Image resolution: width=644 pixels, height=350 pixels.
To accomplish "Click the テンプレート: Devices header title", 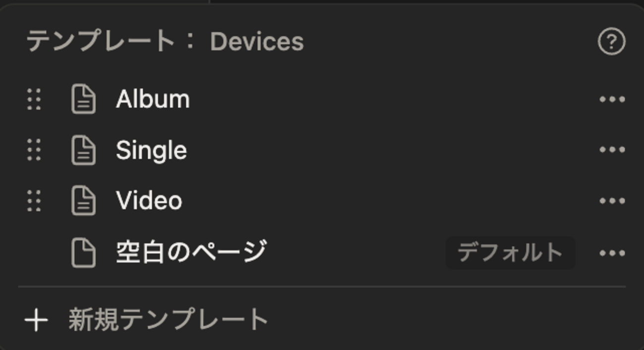I will (165, 42).
